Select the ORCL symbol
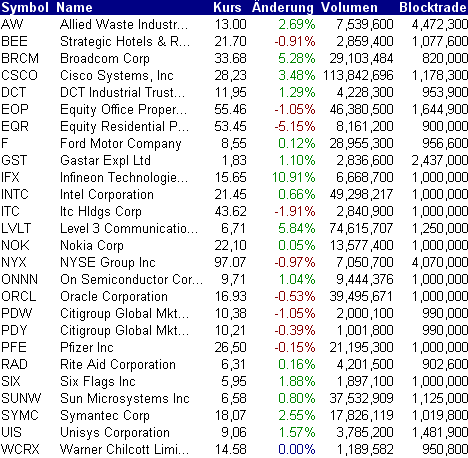This screenshot has height=458, width=468. 19,296
